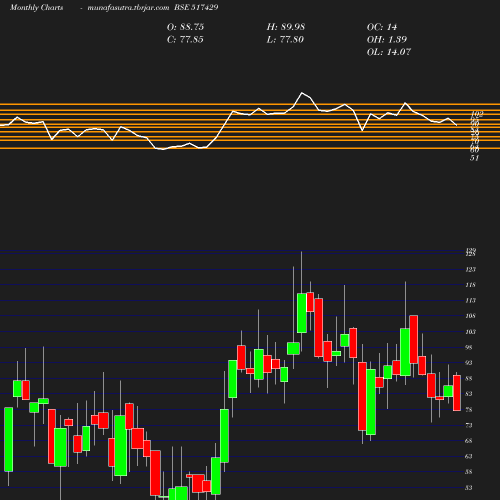
Task: Click the price axis label "98"
Action: [x=469, y=347]
